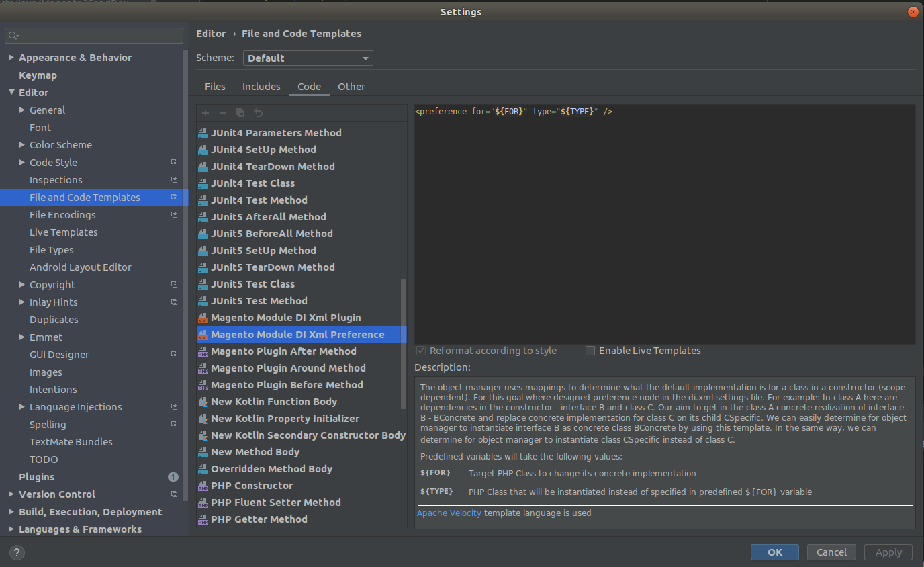This screenshot has width=924, height=567.
Task: Click the OK button
Action: (x=775, y=552)
